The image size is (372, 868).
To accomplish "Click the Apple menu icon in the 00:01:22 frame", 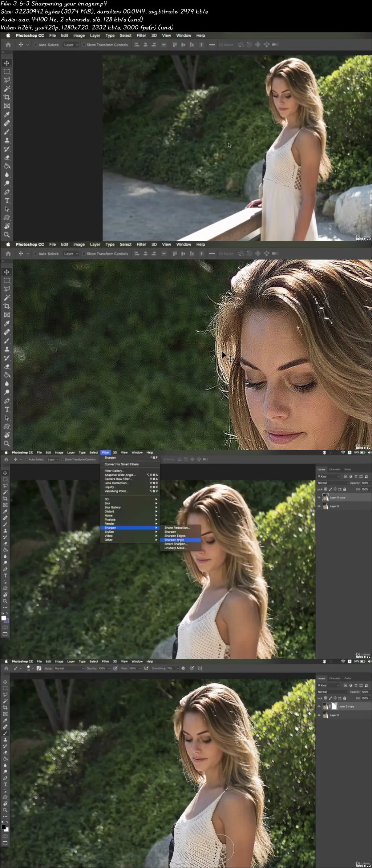I will 5,661.
